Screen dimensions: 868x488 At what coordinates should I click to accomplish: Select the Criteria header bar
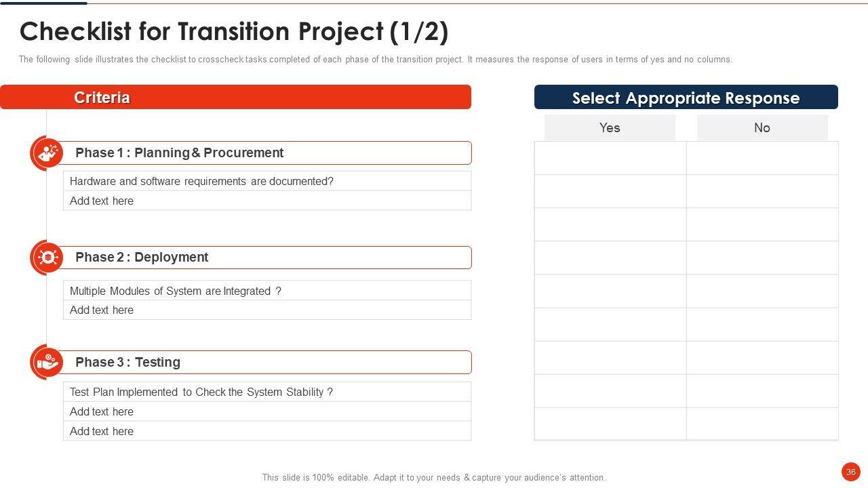235,97
